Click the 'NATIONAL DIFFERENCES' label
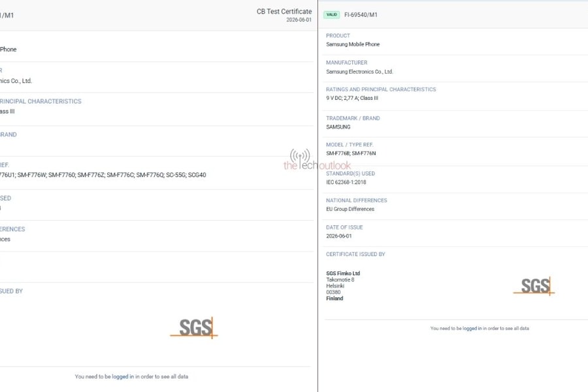The image size is (588, 392). point(357,201)
